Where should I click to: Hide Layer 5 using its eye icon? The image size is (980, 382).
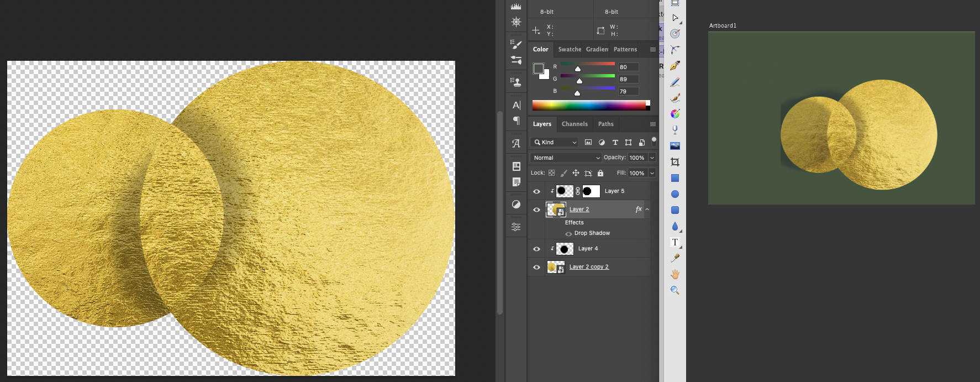point(536,191)
